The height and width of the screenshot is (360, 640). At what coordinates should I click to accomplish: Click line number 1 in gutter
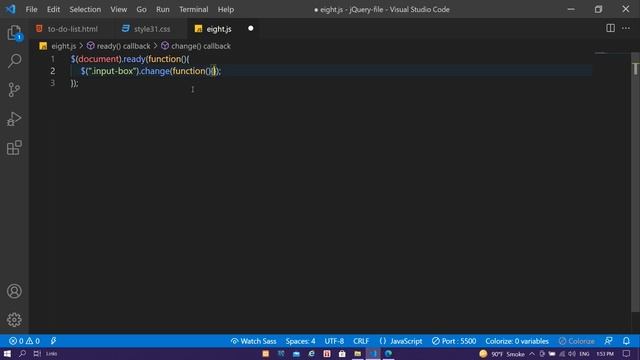tap(53, 59)
